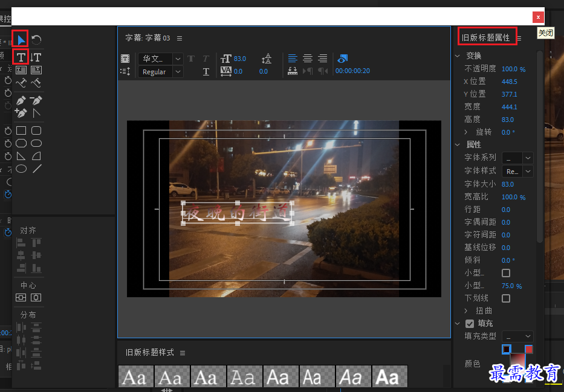Collapse the 属性 section

[x=458, y=145]
